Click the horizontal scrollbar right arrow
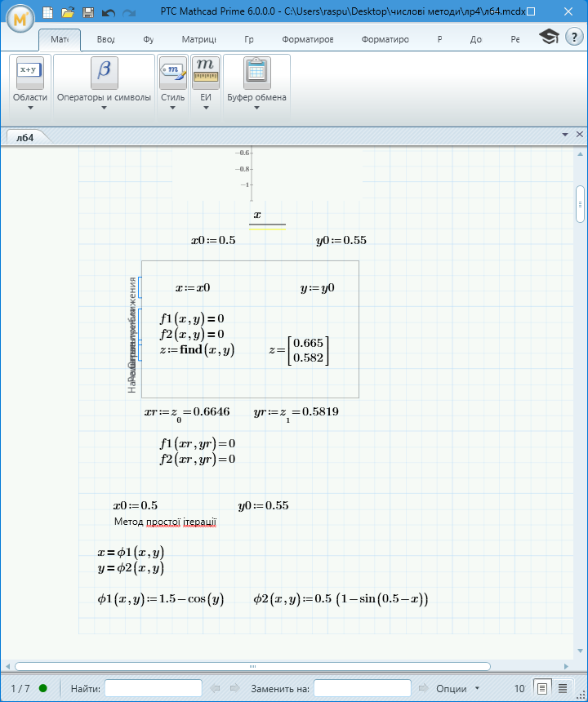The height and width of the screenshot is (702, 588). click(566, 666)
